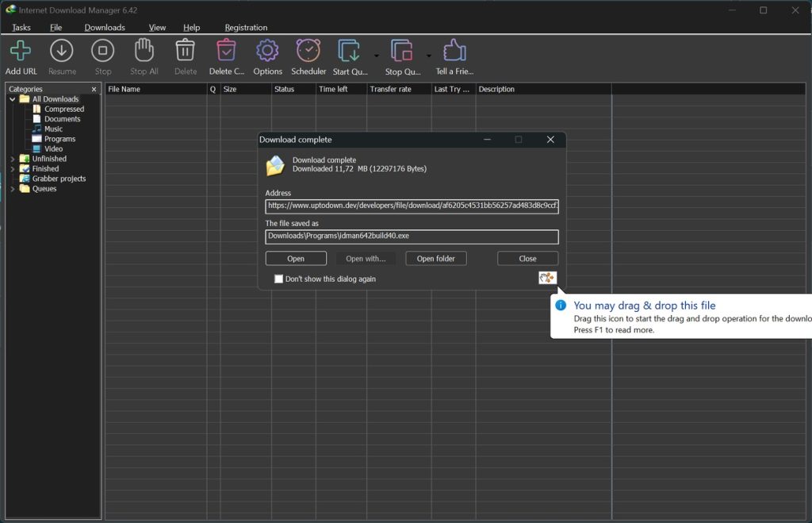Sort by Description column header
The width and height of the screenshot is (812, 523).
point(543,89)
